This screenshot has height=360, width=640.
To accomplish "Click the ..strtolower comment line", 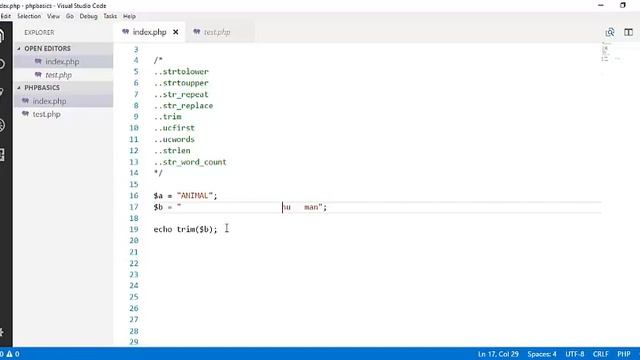I will tap(181, 71).
